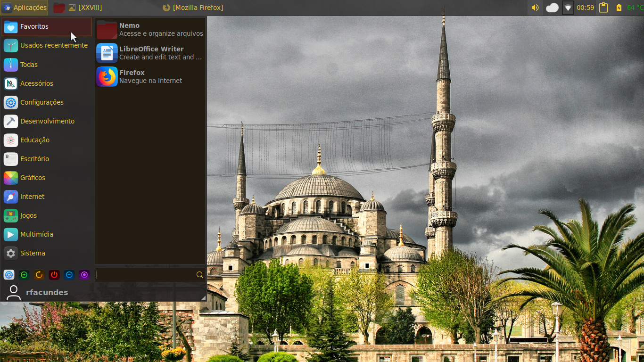Select the Escritório category

(x=47, y=159)
